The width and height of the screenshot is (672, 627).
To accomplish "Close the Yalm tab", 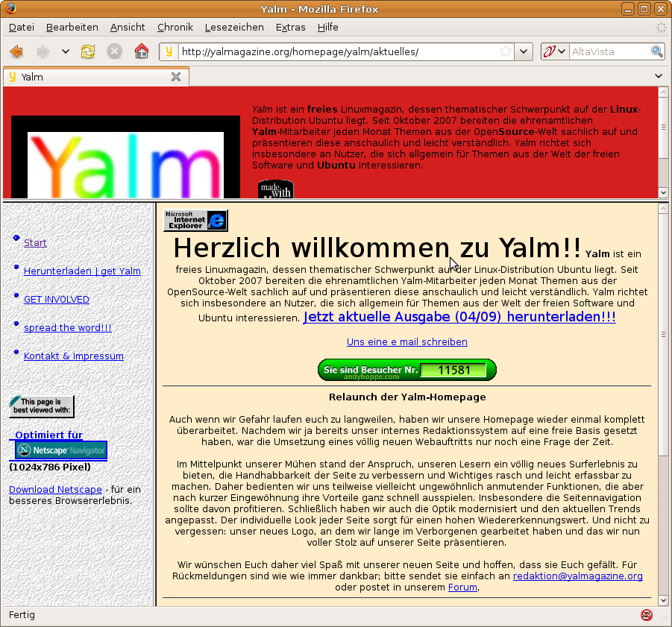I will 176,77.
